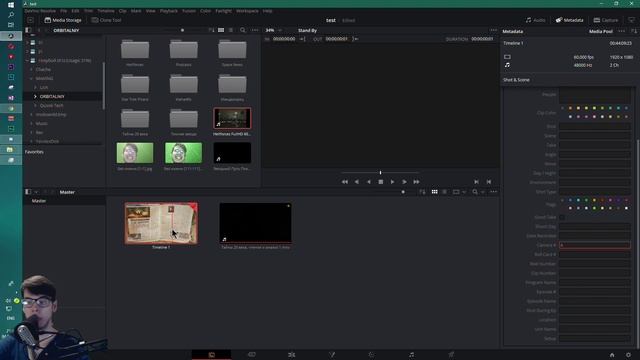Open the Audio panel button
The height and width of the screenshot is (360, 640).
coord(535,20)
